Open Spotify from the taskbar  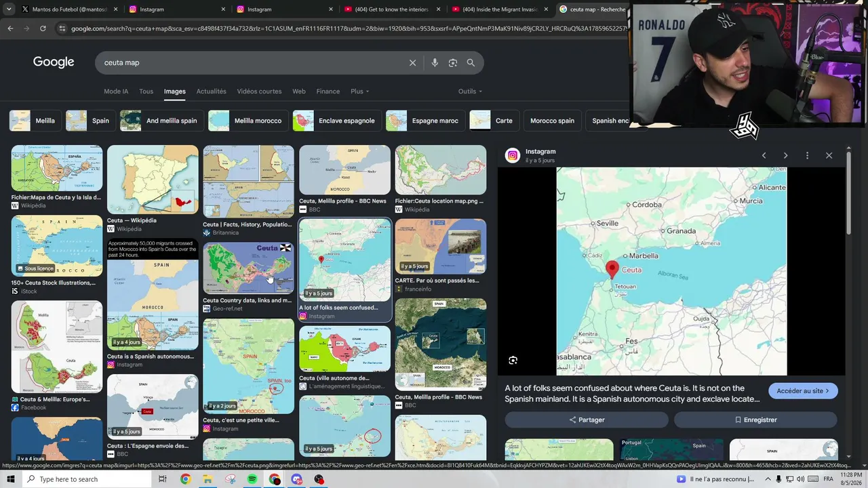tap(252, 479)
